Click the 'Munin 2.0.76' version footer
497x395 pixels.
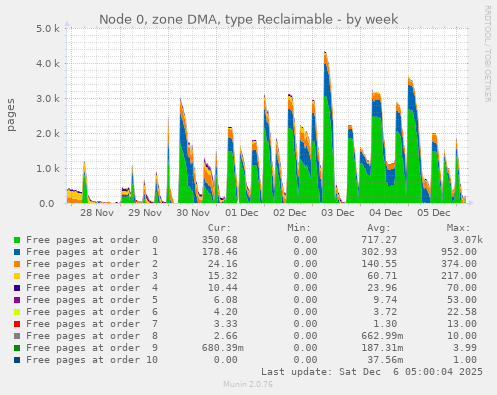(x=248, y=384)
